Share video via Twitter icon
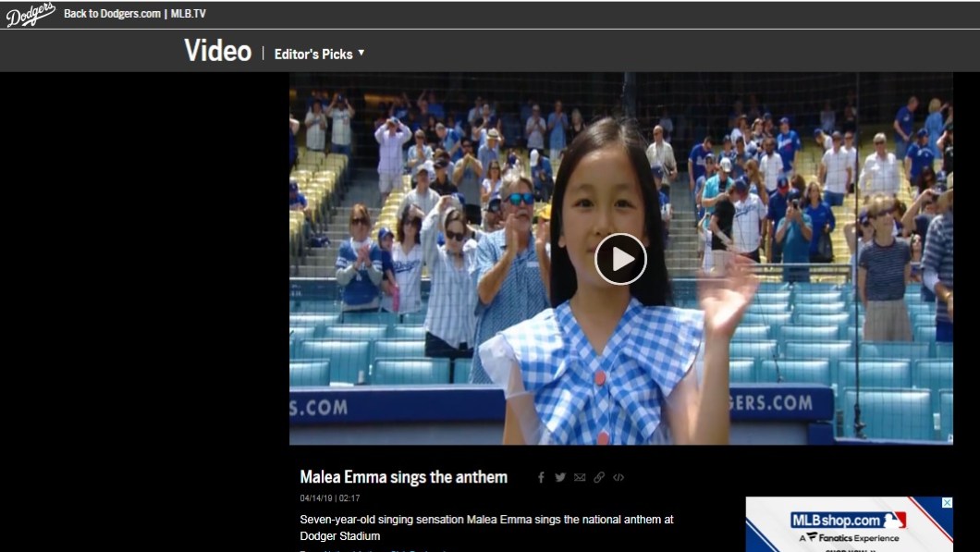The width and height of the screenshot is (980, 552). click(x=560, y=478)
